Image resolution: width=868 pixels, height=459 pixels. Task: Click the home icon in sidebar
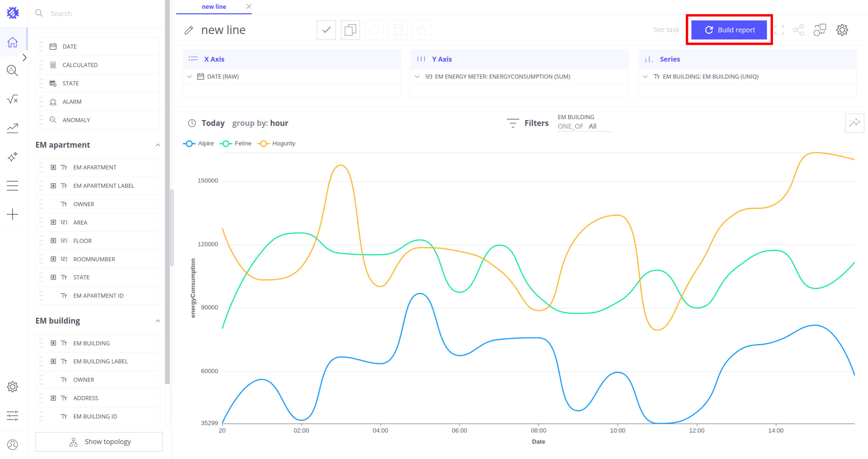tap(13, 42)
